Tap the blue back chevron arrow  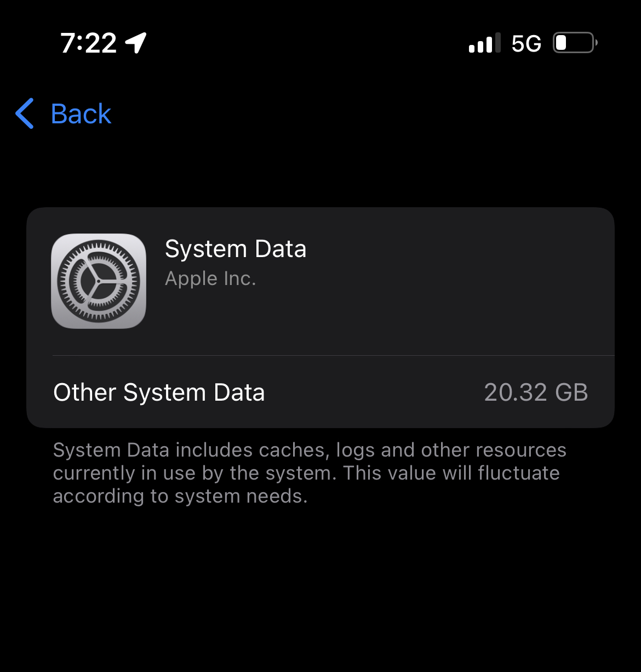[25, 114]
